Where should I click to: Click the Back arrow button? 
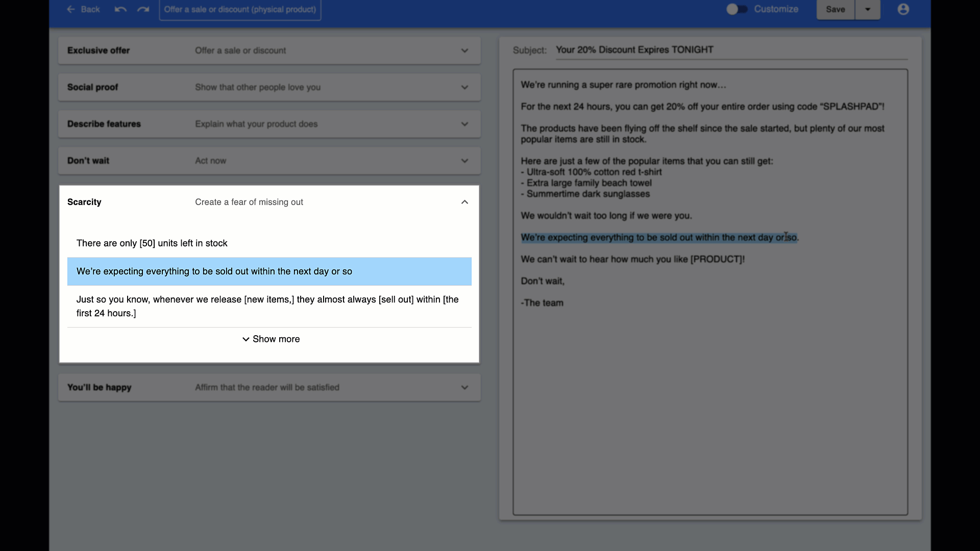(x=83, y=10)
